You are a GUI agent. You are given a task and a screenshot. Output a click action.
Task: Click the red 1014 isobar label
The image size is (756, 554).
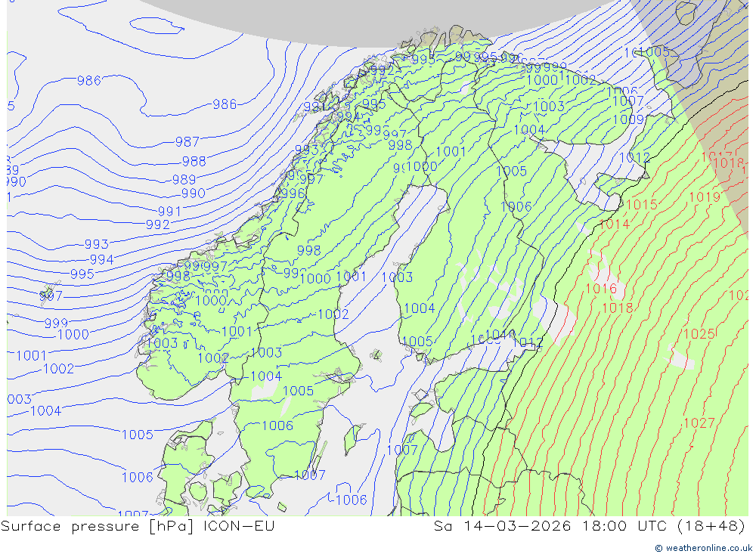coord(614,224)
